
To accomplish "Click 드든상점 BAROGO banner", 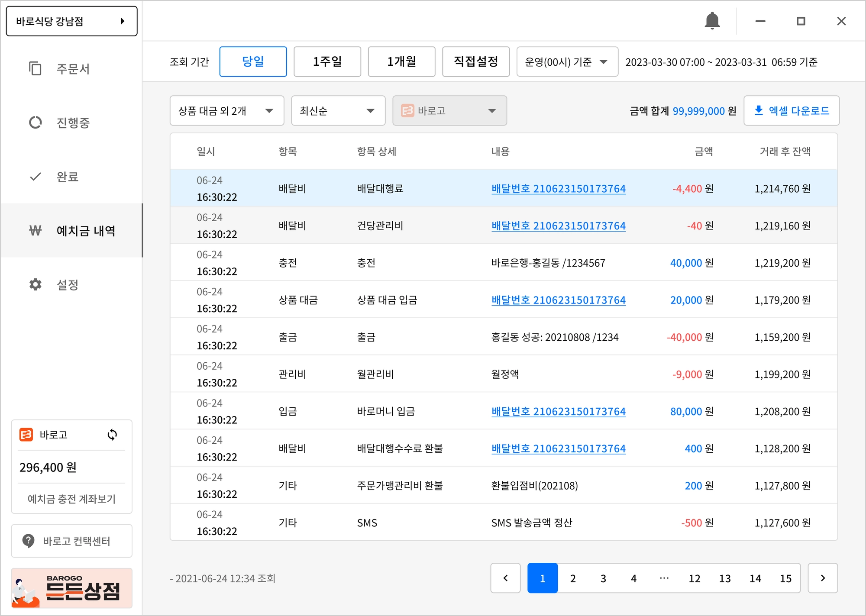I will (71, 588).
